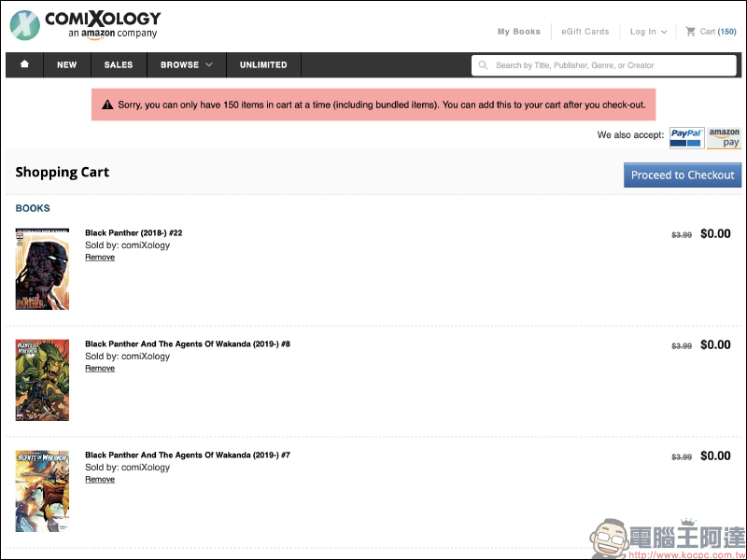Click the $0.00 price of Black Panther #22
The height and width of the screenshot is (560, 747).
(715, 234)
